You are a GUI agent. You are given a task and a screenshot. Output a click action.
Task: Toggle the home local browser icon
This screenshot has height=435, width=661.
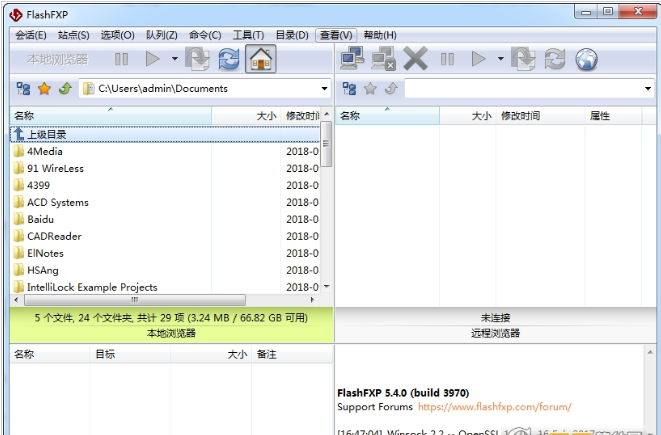(261, 59)
